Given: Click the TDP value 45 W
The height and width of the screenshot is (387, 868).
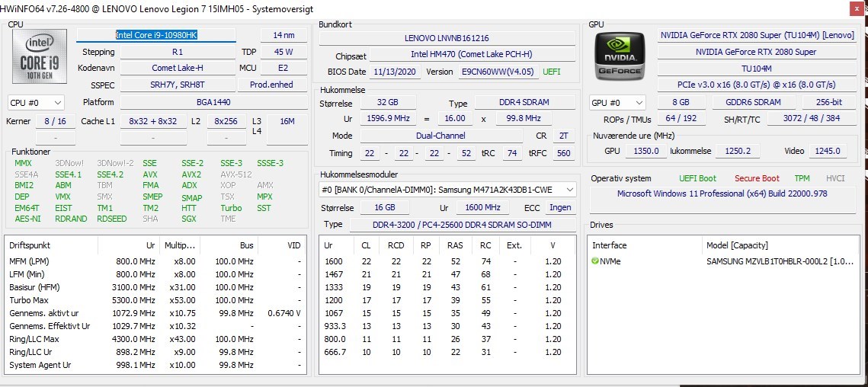Looking at the screenshot, I should point(283,52).
